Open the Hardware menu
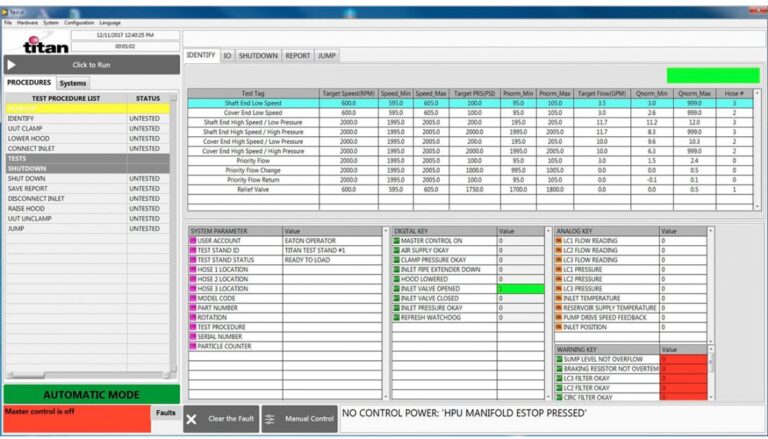This screenshot has height=439, width=768. coord(27,22)
